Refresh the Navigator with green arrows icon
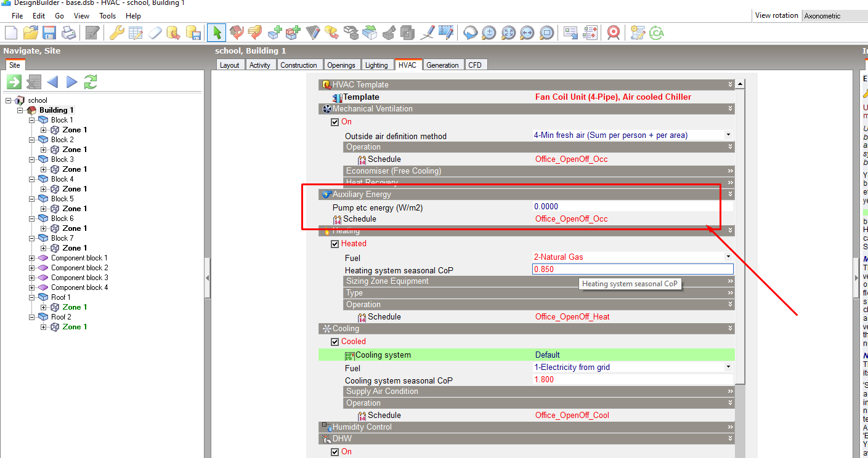This screenshot has width=868, height=458. coord(91,82)
